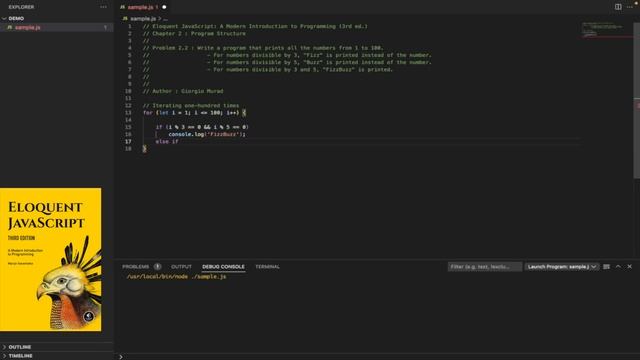Select sample.js in the Explorer tree
640x360 pixels.
(x=56, y=27)
